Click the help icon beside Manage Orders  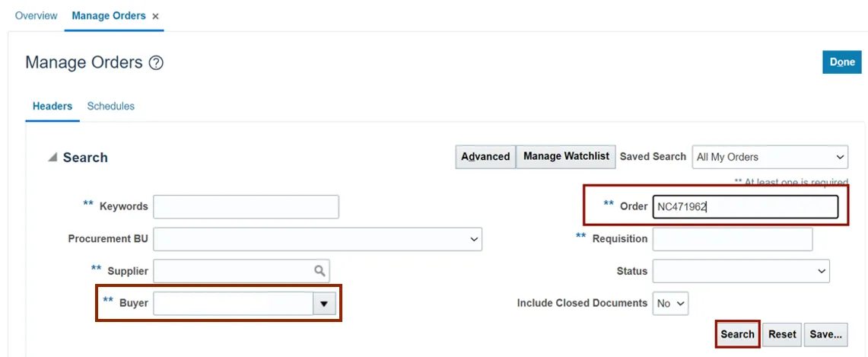(156, 63)
